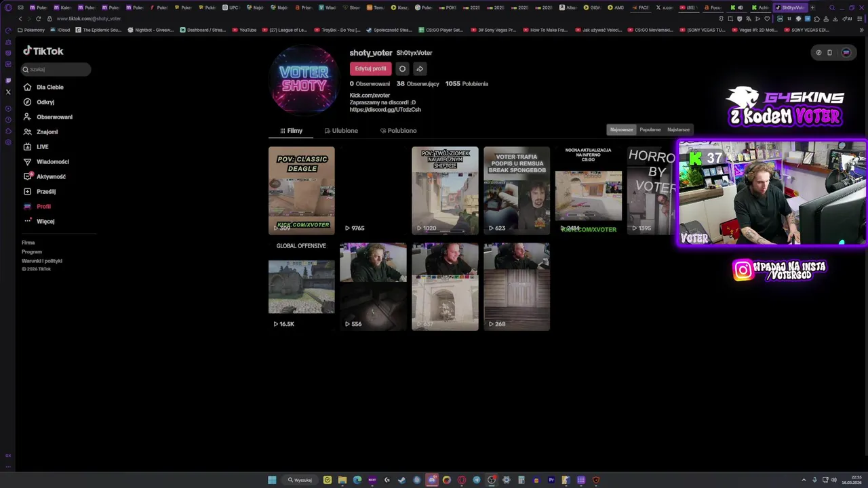Switch to the Polubiono tab
This screenshot has width=868, height=488.
(399, 131)
